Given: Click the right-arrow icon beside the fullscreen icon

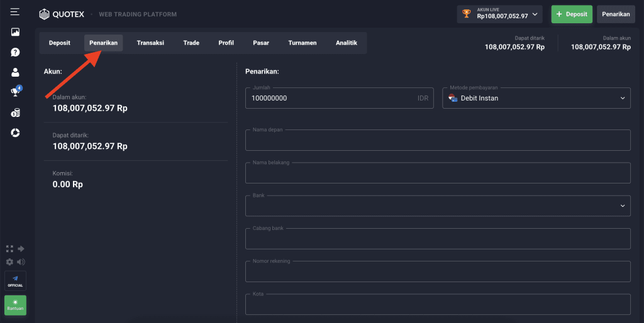Looking at the screenshot, I should (21, 249).
